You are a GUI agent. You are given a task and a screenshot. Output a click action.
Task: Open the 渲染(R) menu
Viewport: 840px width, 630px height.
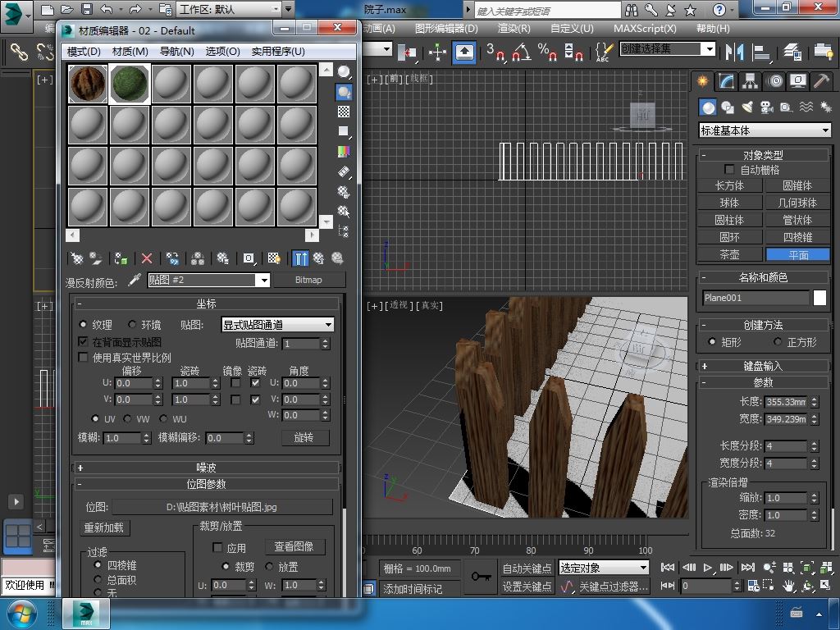514,29
